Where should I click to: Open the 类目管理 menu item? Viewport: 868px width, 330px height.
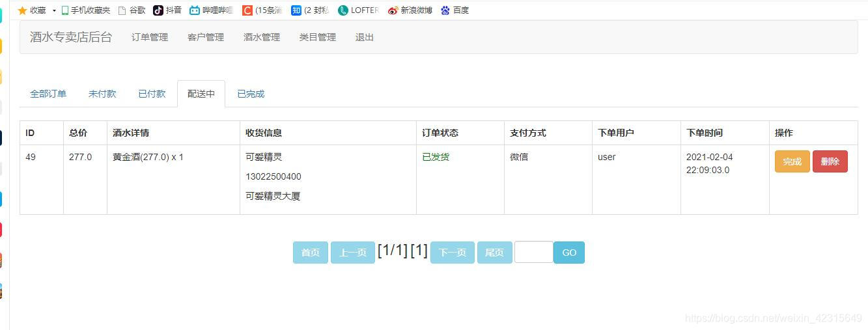[318, 37]
